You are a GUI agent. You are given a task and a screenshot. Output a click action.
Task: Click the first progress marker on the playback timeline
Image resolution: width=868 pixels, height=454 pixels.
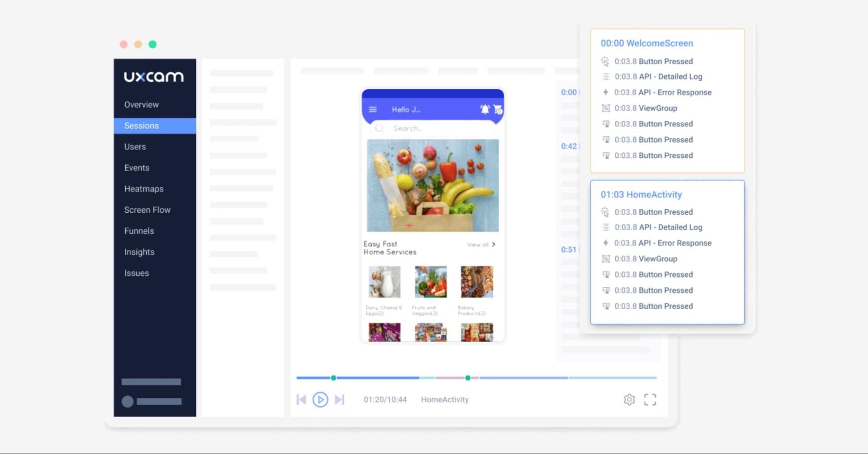pyautogui.click(x=333, y=378)
